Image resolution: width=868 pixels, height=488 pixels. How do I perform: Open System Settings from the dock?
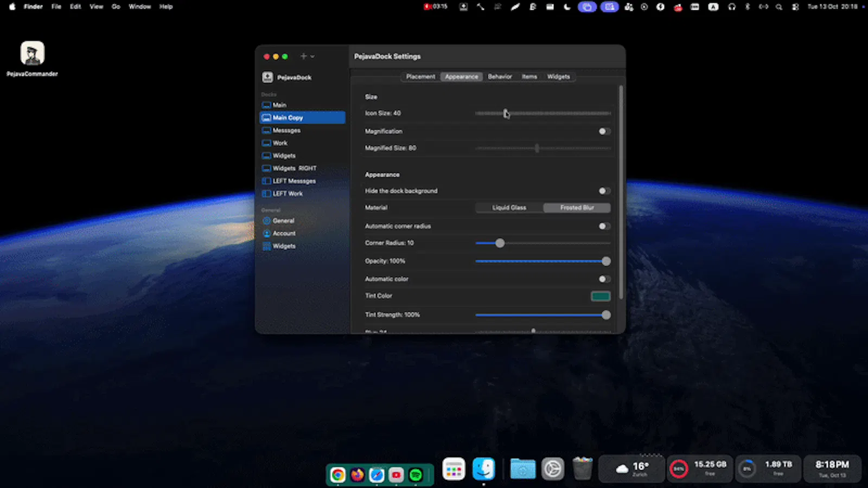(x=553, y=470)
